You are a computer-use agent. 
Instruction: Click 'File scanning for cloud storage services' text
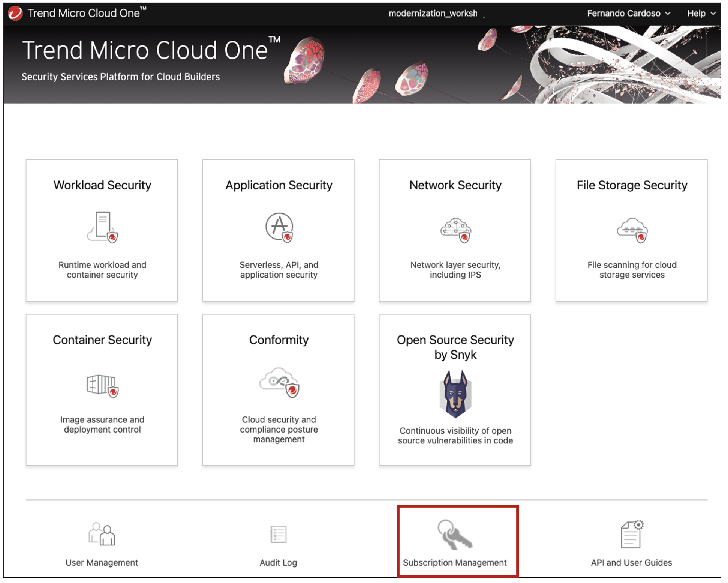click(632, 270)
